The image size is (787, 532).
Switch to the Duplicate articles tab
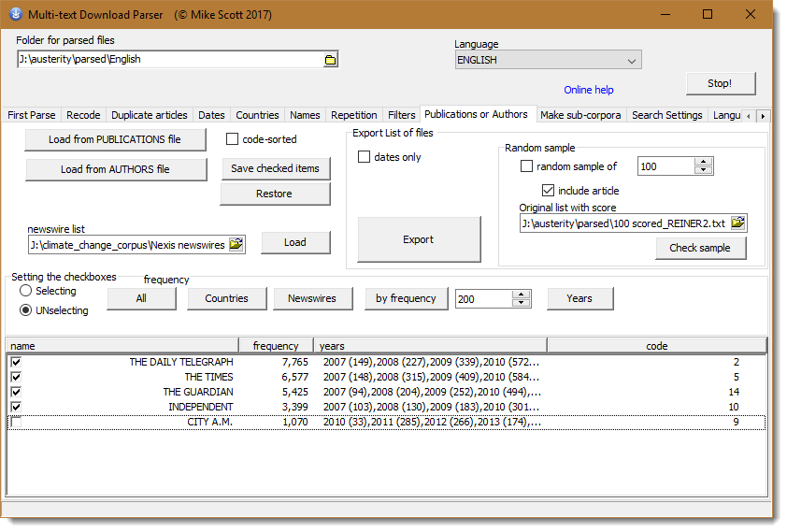150,115
